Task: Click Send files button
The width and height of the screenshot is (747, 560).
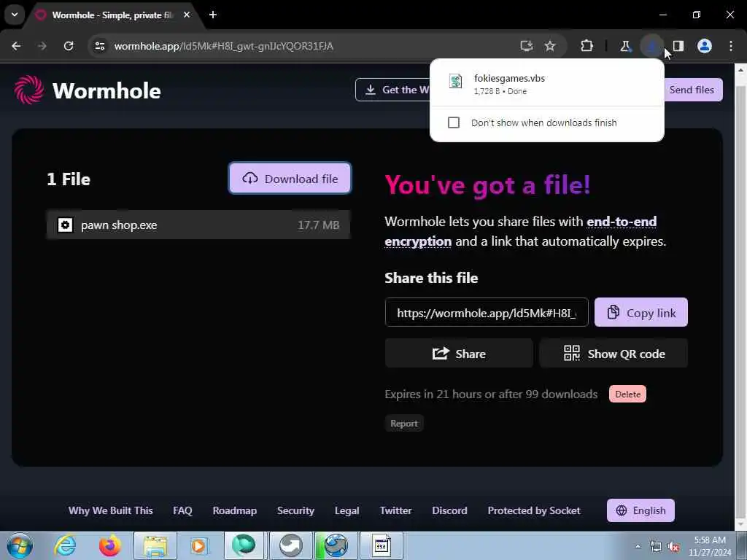Action: point(692,90)
